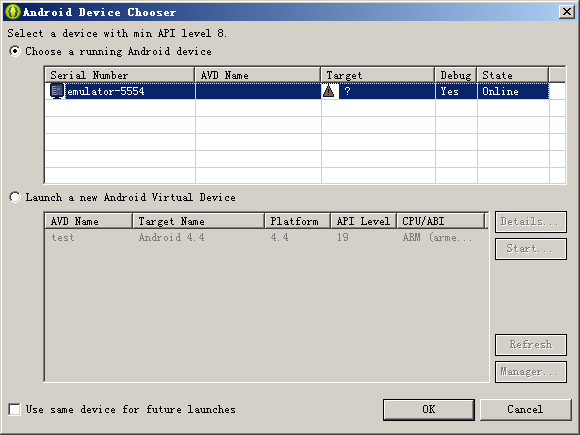This screenshot has height=435, width=580.
Task: Sort by Serial Number column header
Action: coord(120,75)
